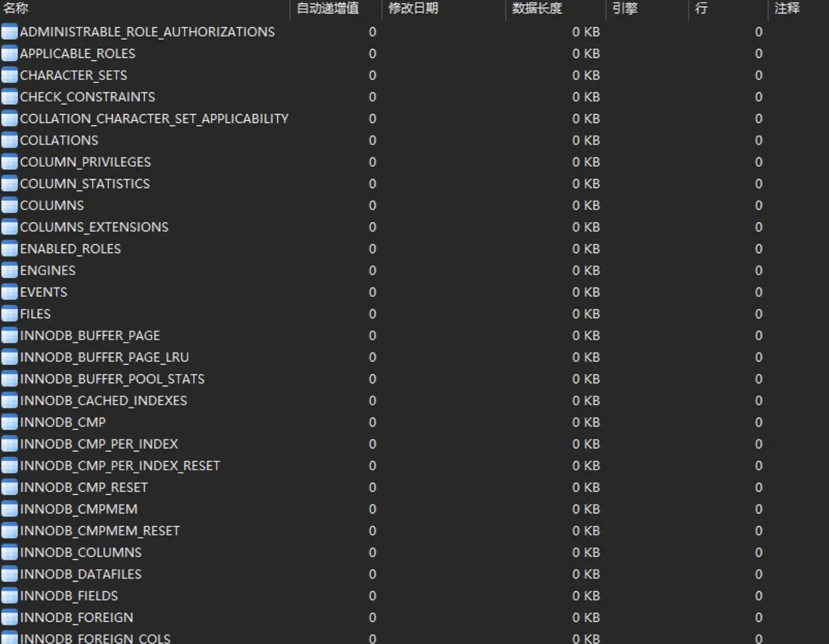Click the table icon beside FILES
Image resolution: width=829 pixels, height=644 pixels.
pos(9,314)
